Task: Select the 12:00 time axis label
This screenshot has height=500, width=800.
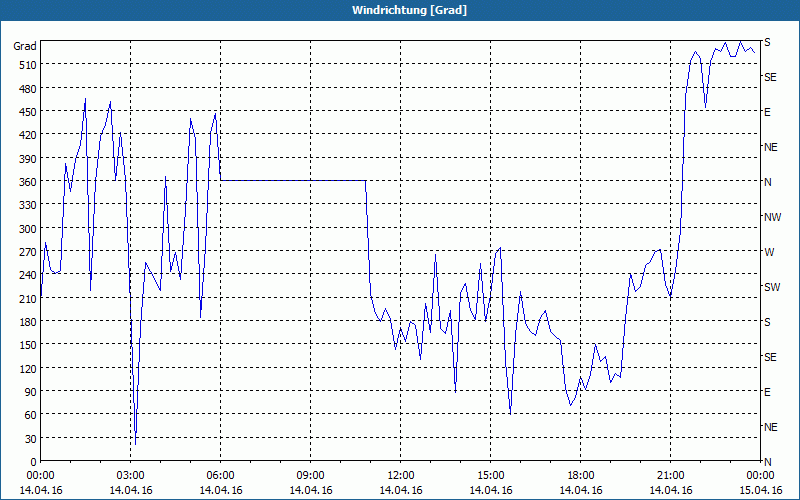Action: (x=401, y=476)
